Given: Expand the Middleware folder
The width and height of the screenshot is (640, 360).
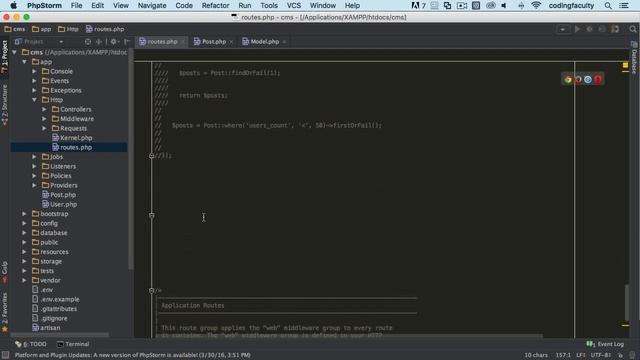Looking at the screenshot, I should (x=44, y=119).
